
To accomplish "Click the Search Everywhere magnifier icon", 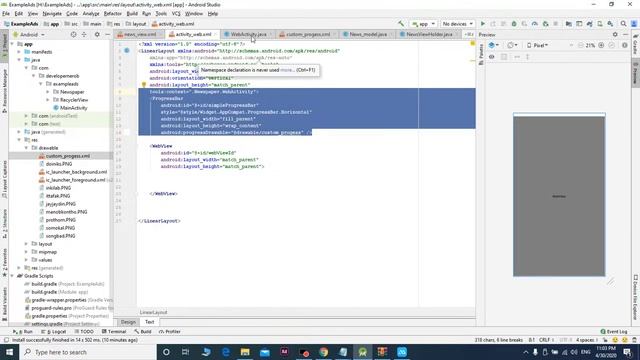I will point(623,24).
